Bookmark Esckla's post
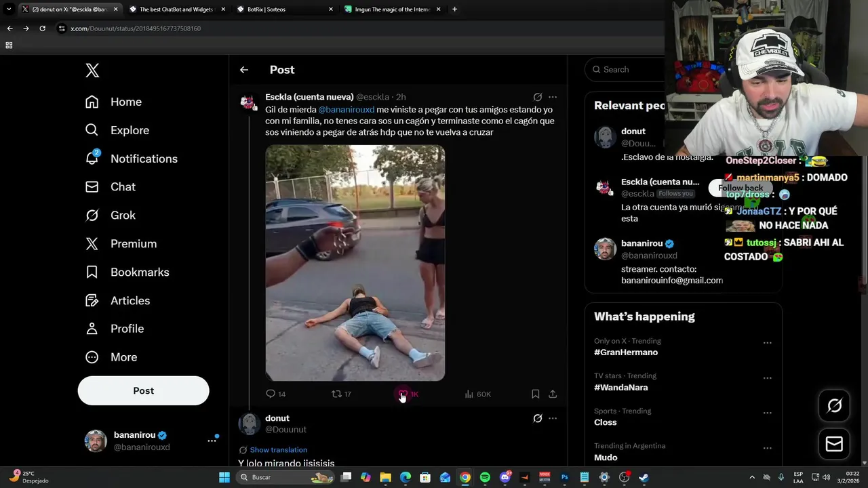 (535, 394)
